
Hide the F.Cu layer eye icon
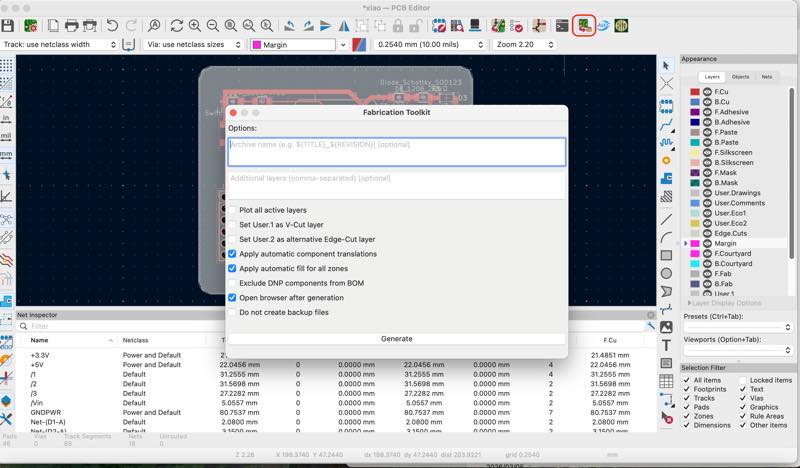[x=707, y=92]
